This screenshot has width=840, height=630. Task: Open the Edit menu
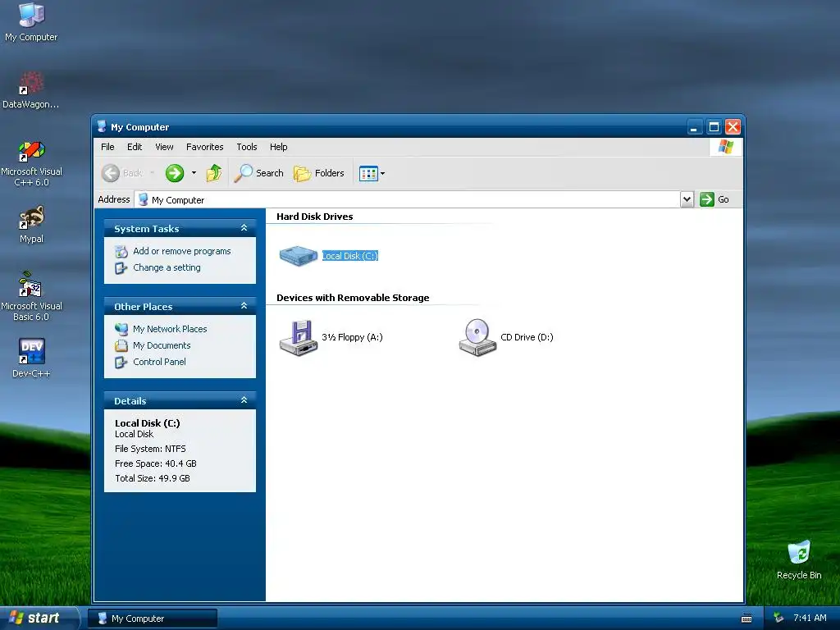point(135,147)
